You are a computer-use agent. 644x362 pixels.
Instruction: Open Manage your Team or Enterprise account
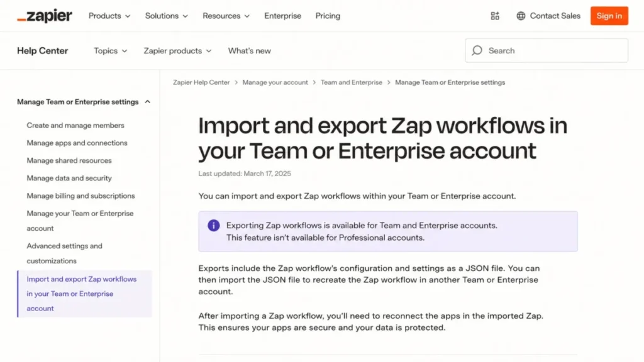click(80, 221)
